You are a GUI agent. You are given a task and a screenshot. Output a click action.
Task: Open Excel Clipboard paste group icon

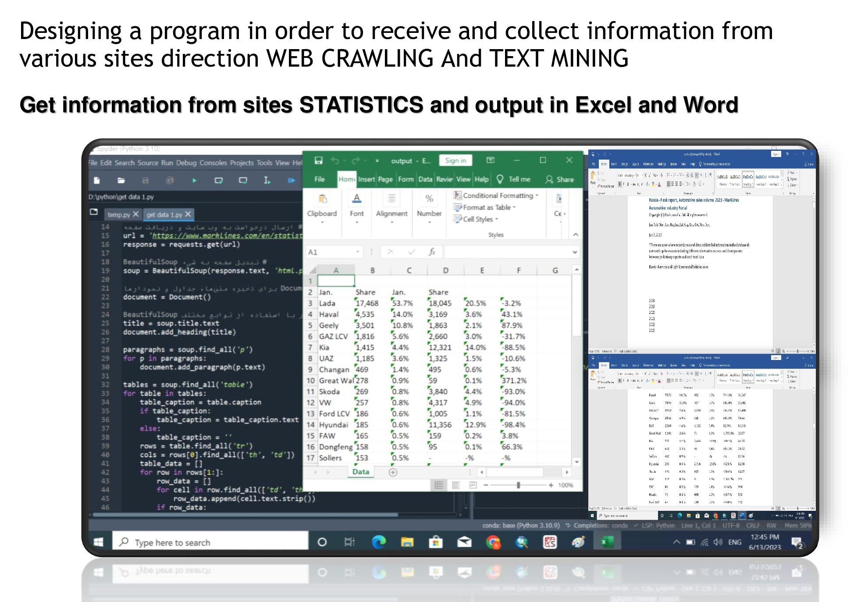click(323, 199)
